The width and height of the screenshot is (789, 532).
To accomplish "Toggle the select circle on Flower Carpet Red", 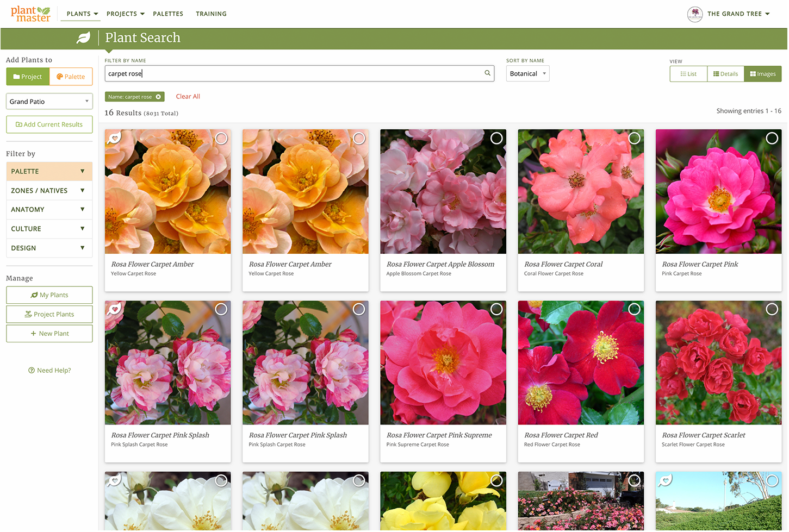I will click(634, 309).
